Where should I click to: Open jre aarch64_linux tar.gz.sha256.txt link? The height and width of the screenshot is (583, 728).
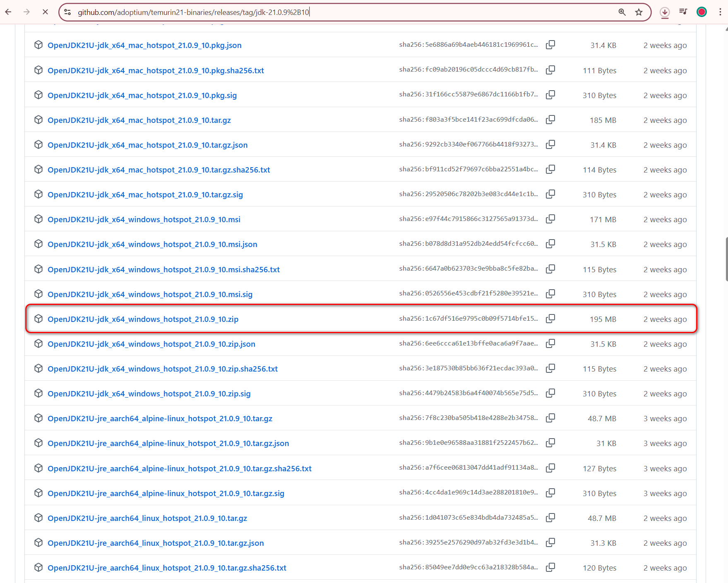point(167,568)
